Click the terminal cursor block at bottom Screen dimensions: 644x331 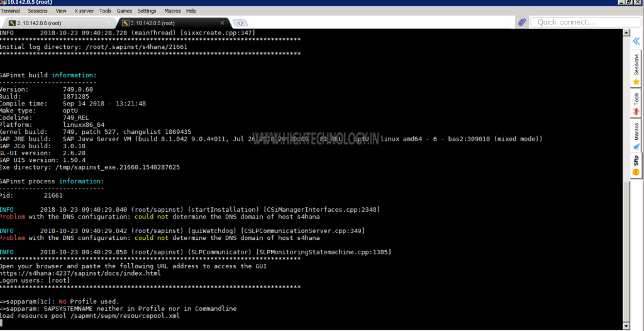click(1, 323)
